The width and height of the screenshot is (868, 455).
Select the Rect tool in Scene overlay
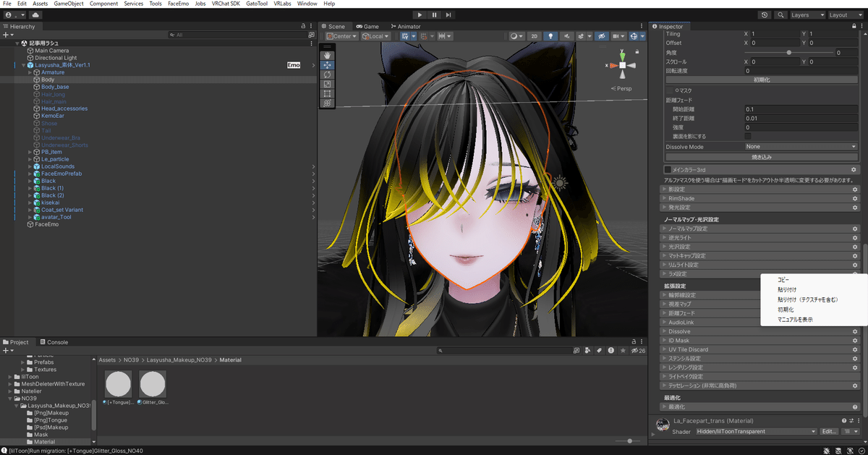[x=328, y=93]
